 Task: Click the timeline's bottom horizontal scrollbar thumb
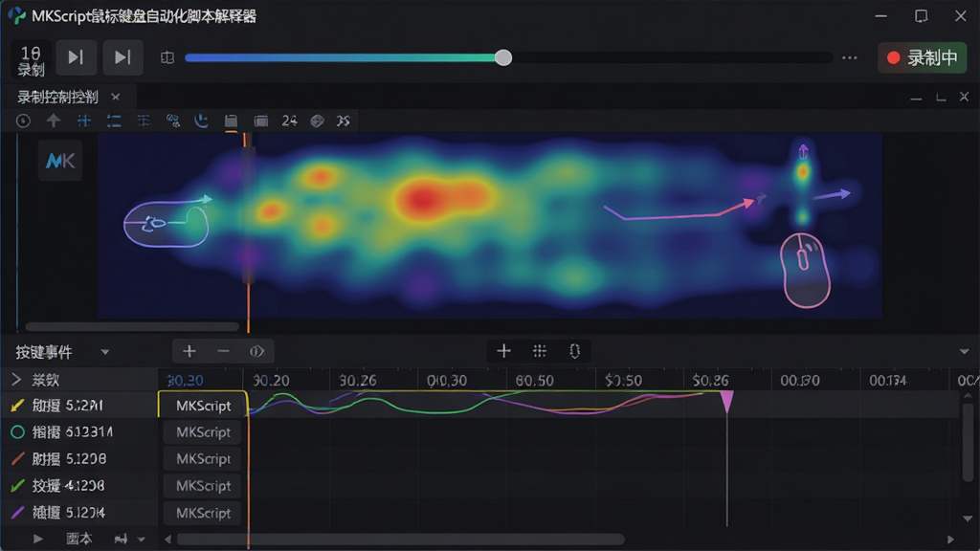tap(401, 540)
